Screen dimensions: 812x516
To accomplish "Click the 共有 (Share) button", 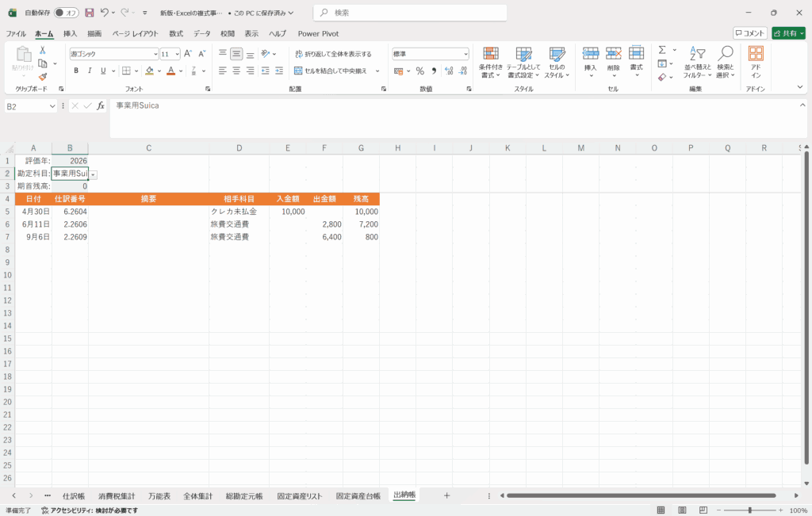I will coord(788,33).
